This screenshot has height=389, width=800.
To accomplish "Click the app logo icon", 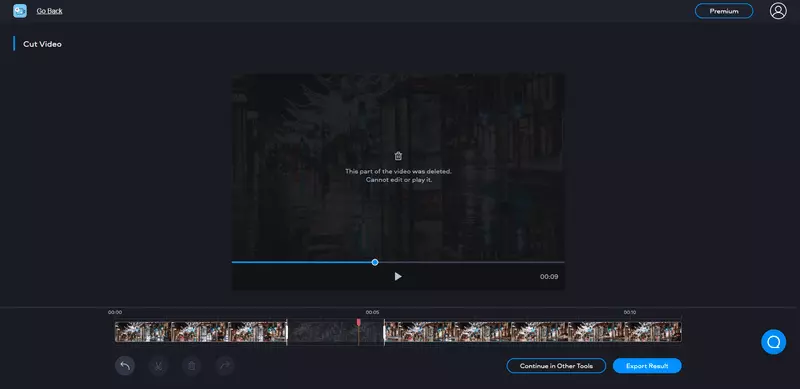I will coord(20,11).
